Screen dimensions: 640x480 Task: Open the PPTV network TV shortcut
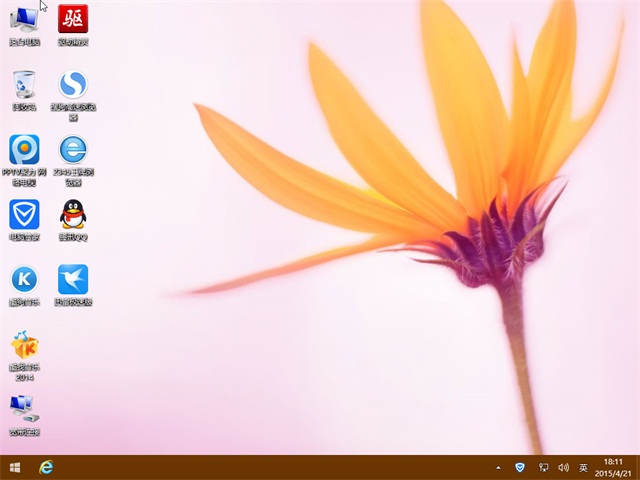pos(24,160)
